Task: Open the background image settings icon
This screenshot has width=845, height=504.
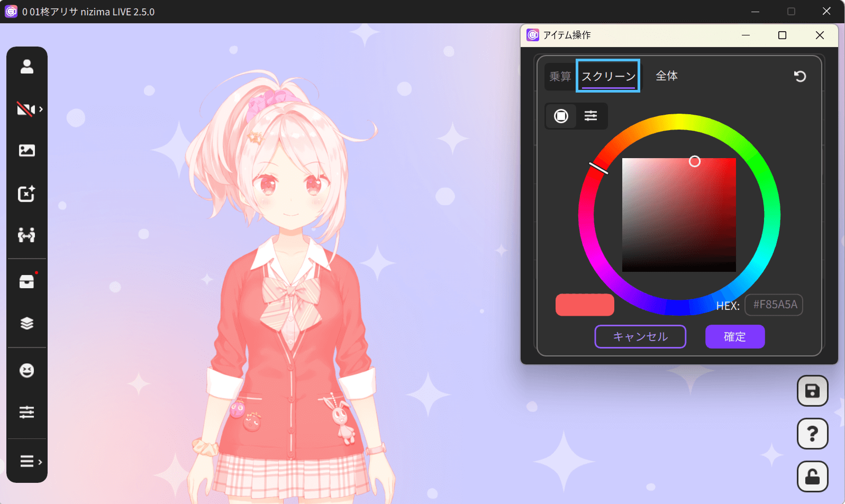Action: [x=27, y=151]
